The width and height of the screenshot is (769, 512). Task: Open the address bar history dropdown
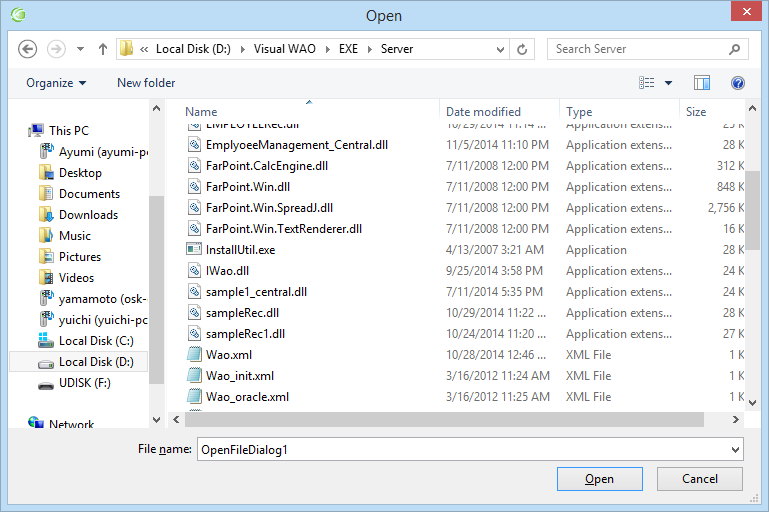click(x=498, y=48)
